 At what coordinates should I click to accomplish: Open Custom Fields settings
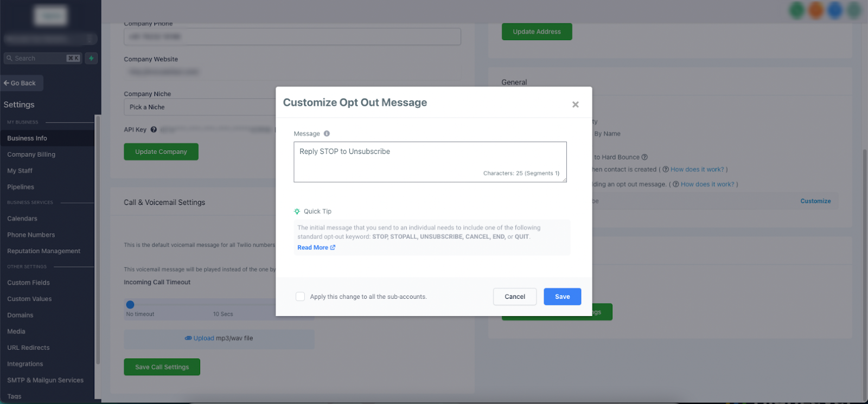tap(28, 283)
